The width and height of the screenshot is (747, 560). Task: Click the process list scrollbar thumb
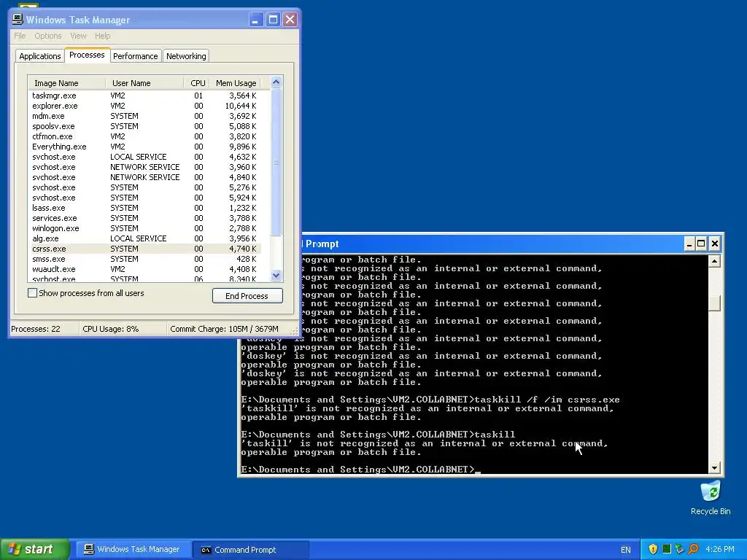click(276, 162)
